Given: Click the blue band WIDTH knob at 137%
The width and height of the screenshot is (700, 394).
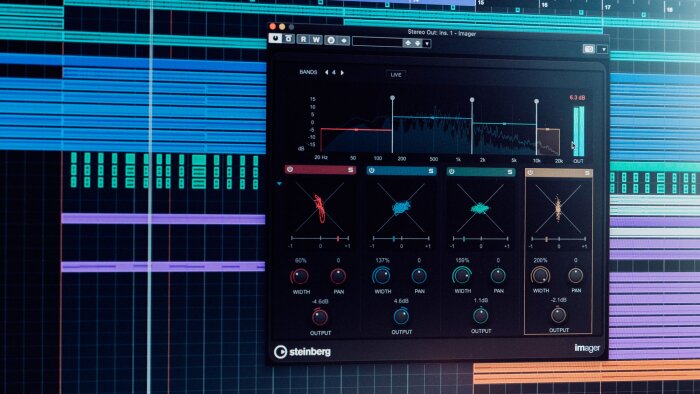Looking at the screenshot, I should click(382, 276).
